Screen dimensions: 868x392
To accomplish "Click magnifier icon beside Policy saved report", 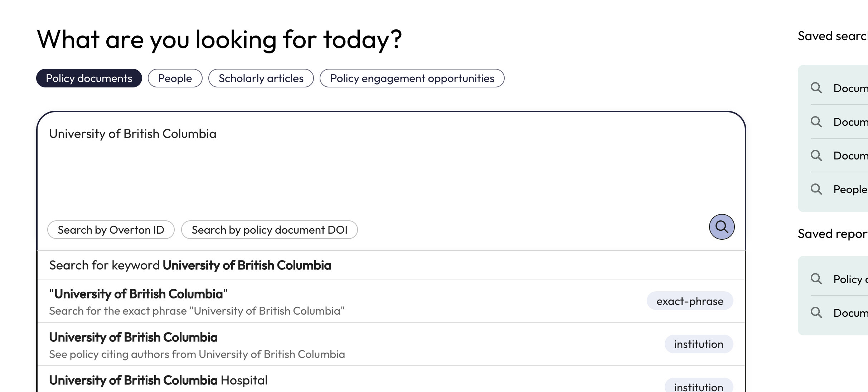I will (816, 279).
